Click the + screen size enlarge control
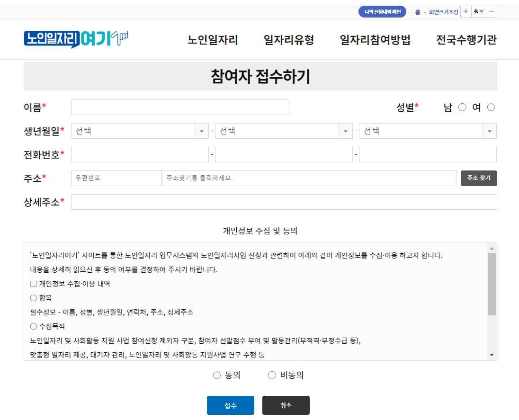Viewport: 519px width, 420px height. point(466,11)
